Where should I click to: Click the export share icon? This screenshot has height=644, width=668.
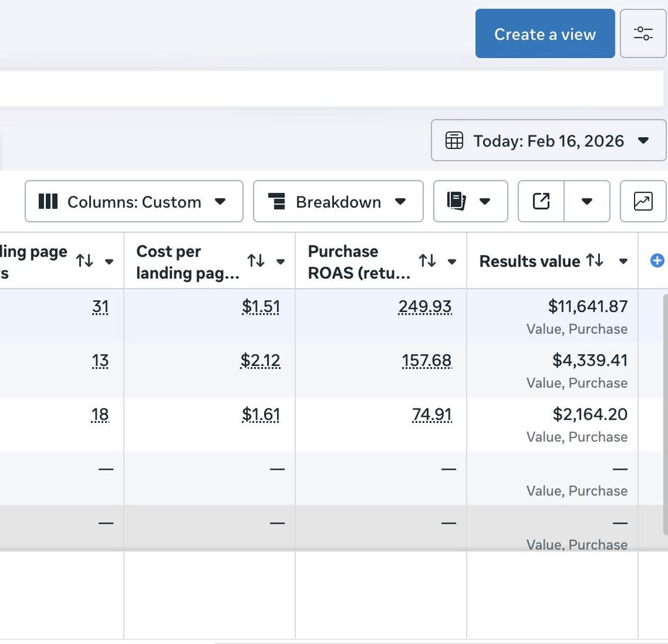(541, 201)
